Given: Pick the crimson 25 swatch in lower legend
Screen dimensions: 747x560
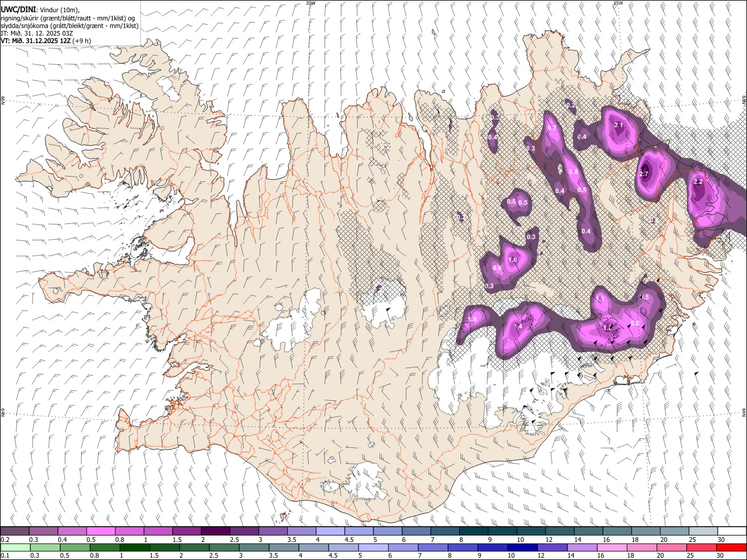Looking at the screenshot, I should click(701, 547).
